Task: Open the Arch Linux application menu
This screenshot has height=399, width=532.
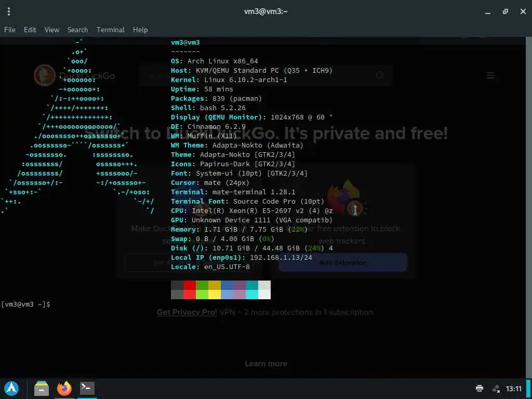Action: pos(11,389)
